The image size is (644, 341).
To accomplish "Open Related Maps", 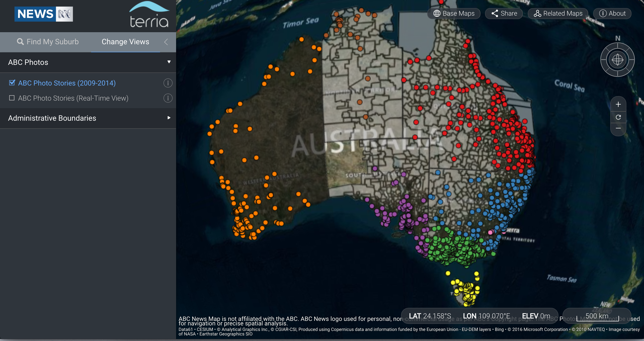I will click(x=558, y=13).
